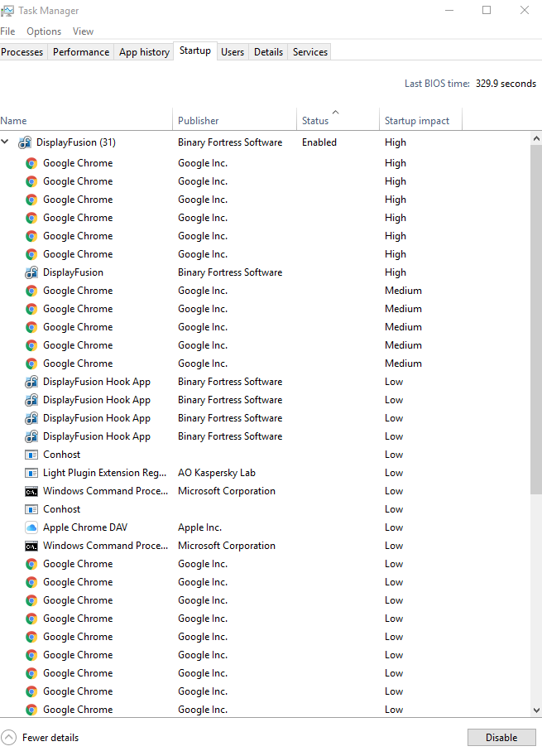Click 'High' impact in DisplayFusion (31) row

click(396, 142)
